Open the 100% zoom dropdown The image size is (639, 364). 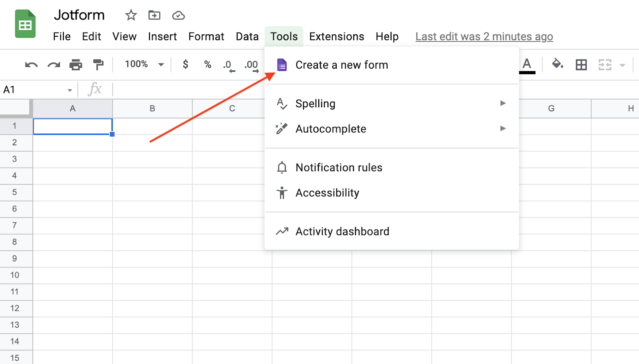tap(144, 64)
